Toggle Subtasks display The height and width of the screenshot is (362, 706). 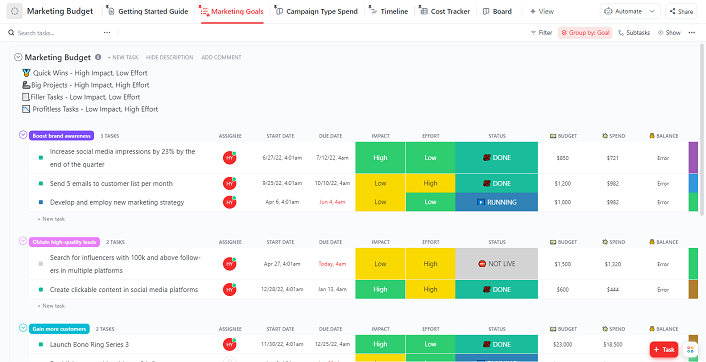pyautogui.click(x=634, y=33)
